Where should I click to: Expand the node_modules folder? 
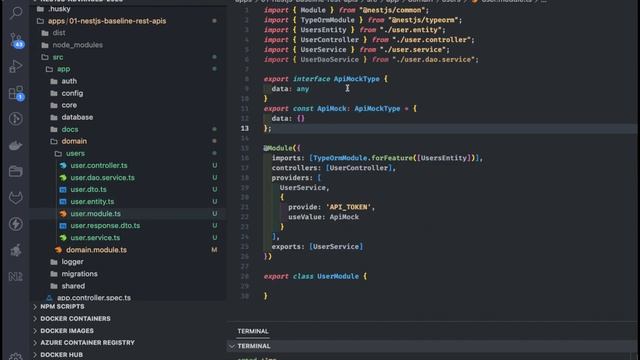point(78,45)
